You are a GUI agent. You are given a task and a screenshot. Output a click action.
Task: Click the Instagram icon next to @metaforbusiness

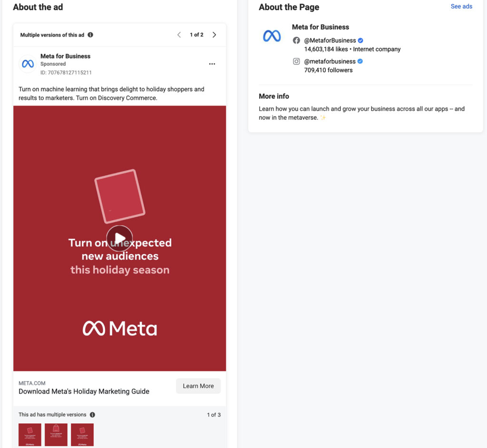[296, 61]
